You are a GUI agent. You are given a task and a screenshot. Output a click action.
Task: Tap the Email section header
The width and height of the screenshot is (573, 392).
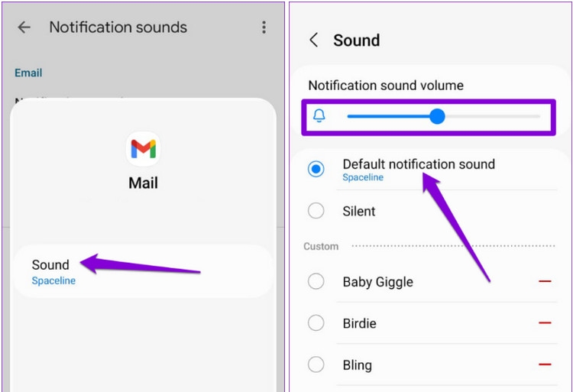tap(28, 73)
